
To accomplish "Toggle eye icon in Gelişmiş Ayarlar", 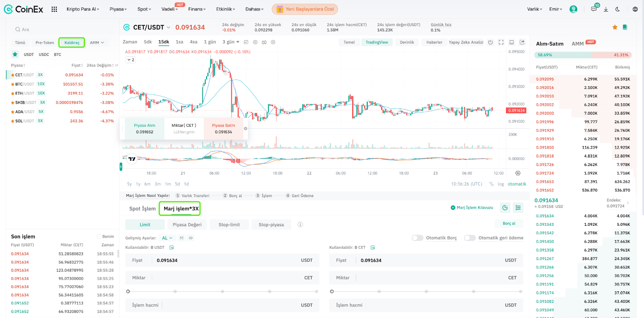I will [x=191, y=238].
